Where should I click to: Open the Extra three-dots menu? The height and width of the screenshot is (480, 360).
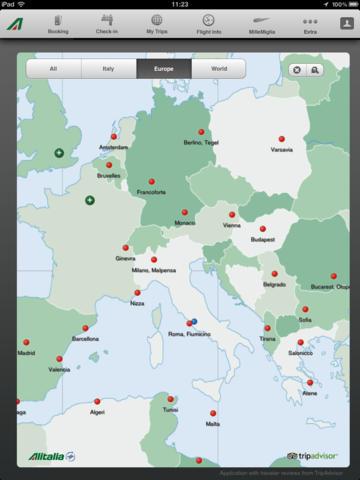click(310, 25)
